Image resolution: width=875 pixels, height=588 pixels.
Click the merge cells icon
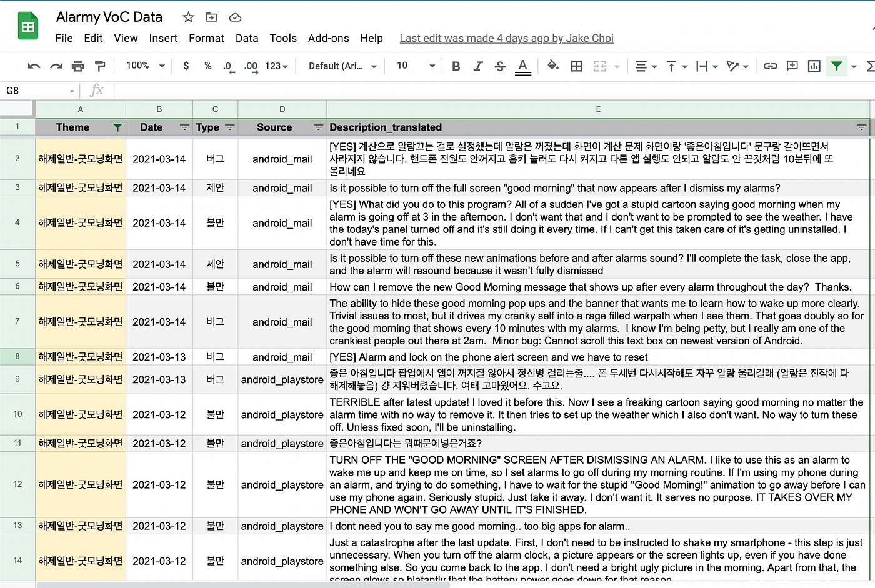[599, 66]
